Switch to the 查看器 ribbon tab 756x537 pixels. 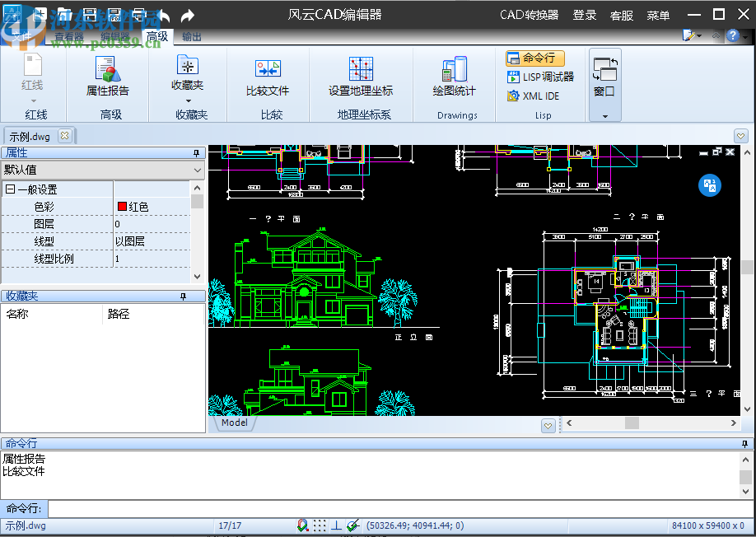click(x=69, y=36)
